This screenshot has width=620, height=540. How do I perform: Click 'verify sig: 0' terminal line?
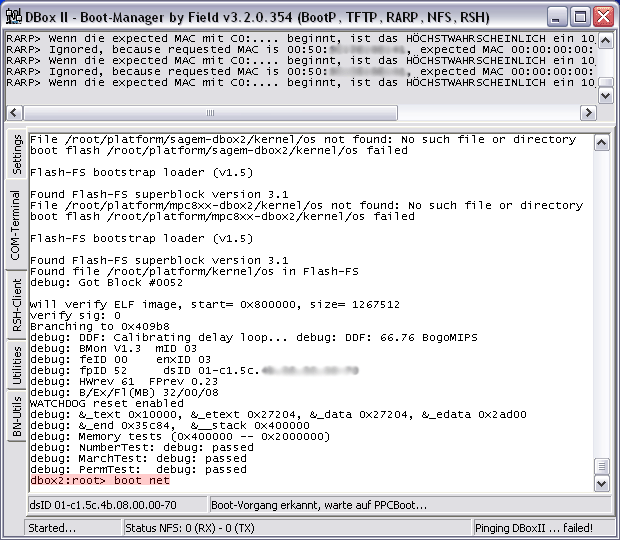[x=75, y=315]
